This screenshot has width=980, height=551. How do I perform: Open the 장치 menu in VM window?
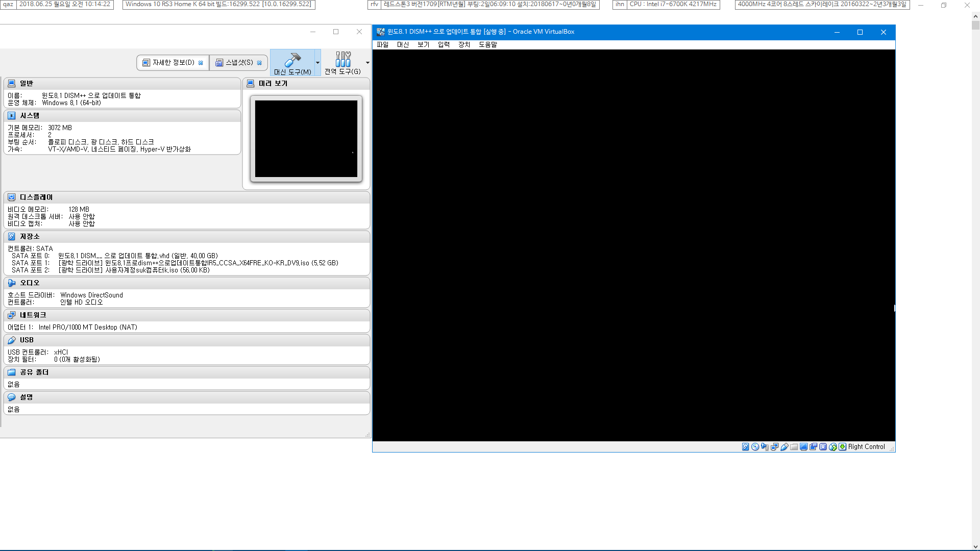464,44
